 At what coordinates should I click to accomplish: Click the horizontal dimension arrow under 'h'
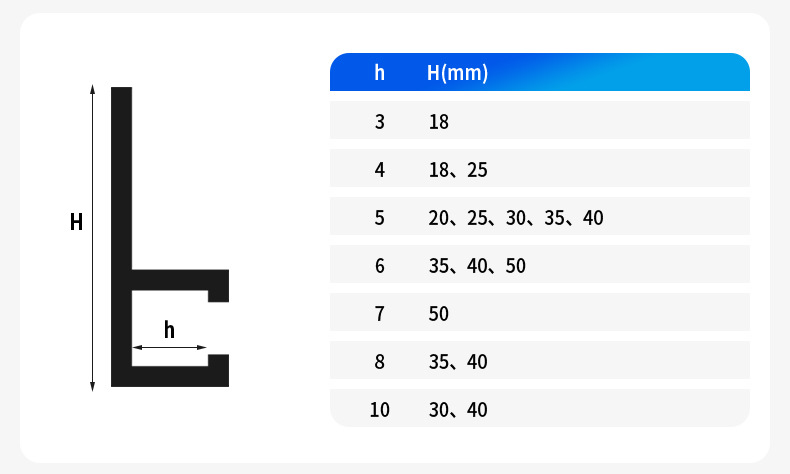(x=169, y=348)
